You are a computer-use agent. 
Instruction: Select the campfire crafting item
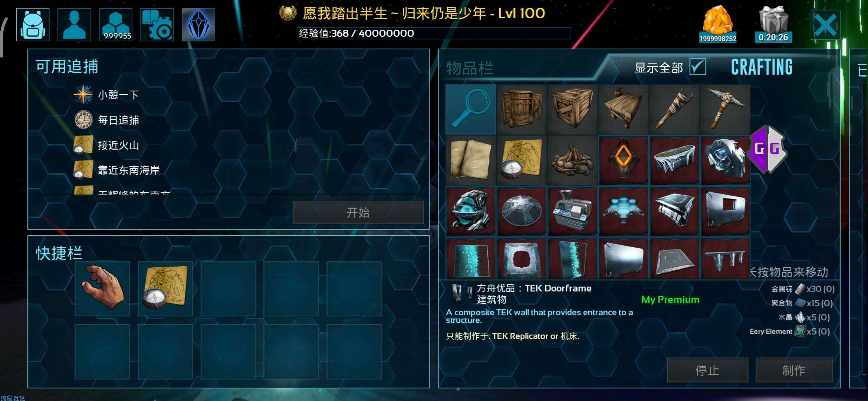point(572,160)
